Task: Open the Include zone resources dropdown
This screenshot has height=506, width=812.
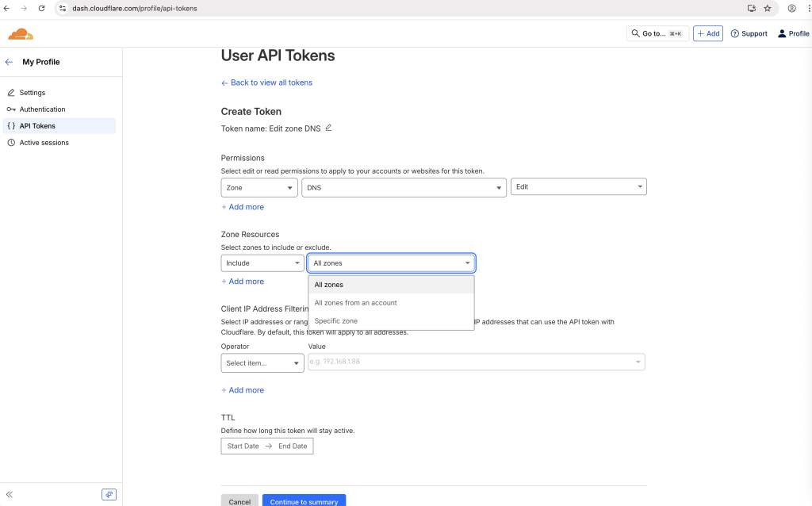Action: point(262,263)
